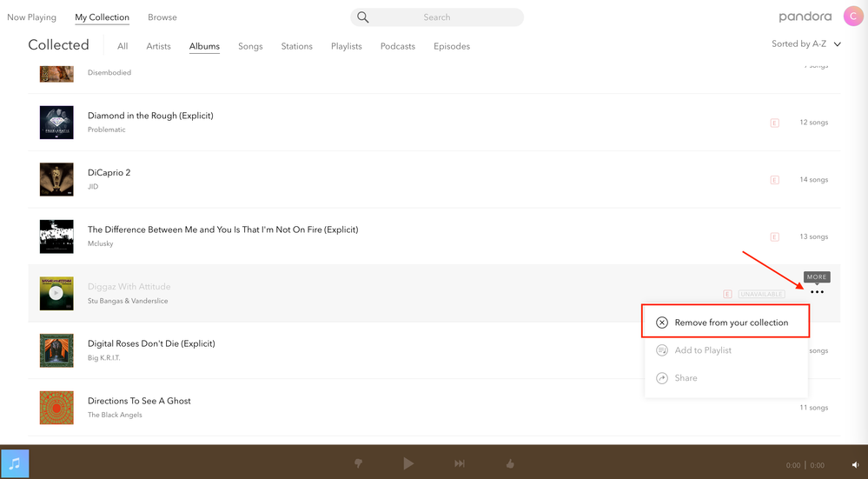Open the Playlists tab

click(x=346, y=46)
